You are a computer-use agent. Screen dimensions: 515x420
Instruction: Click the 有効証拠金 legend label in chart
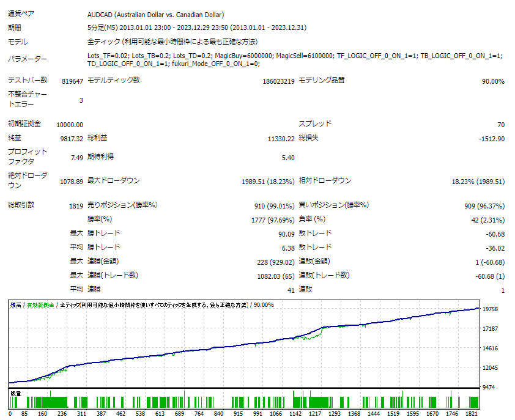click(40, 305)
